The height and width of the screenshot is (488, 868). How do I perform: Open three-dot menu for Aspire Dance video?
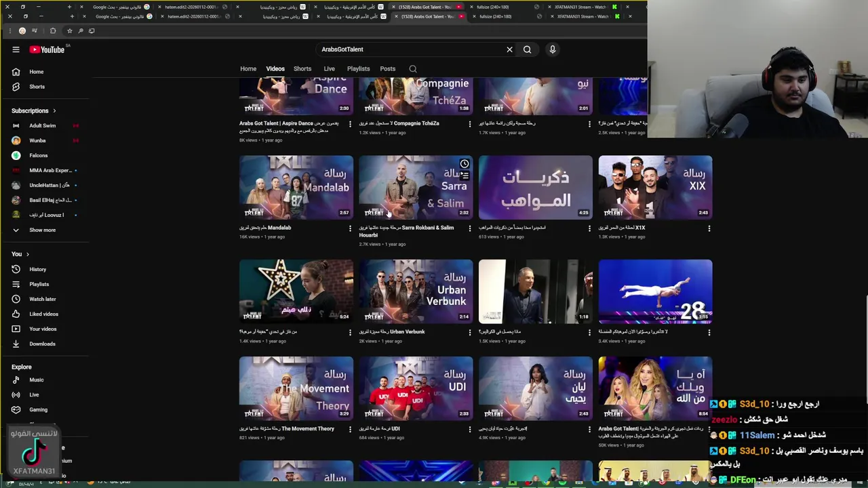[x=350, y=124]
